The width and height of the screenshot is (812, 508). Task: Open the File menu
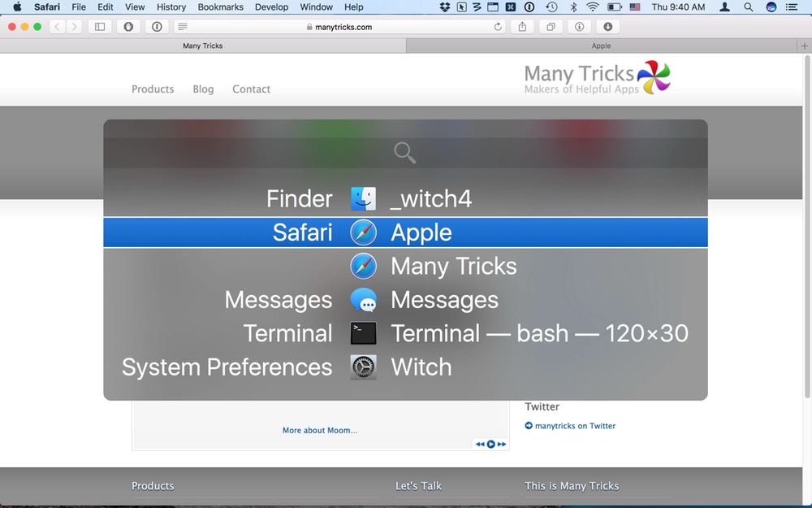pyautogui.click(x=79, y=7)
